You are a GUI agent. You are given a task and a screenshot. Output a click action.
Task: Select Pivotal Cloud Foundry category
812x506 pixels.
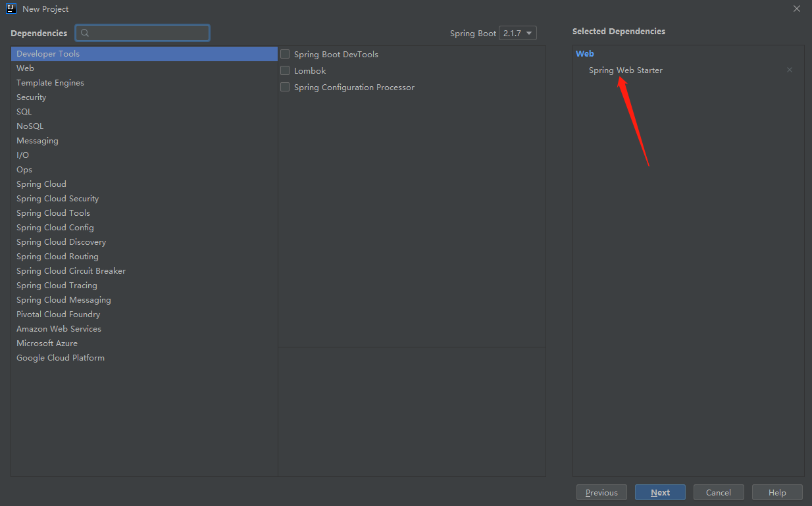click(x=144, y=315)
